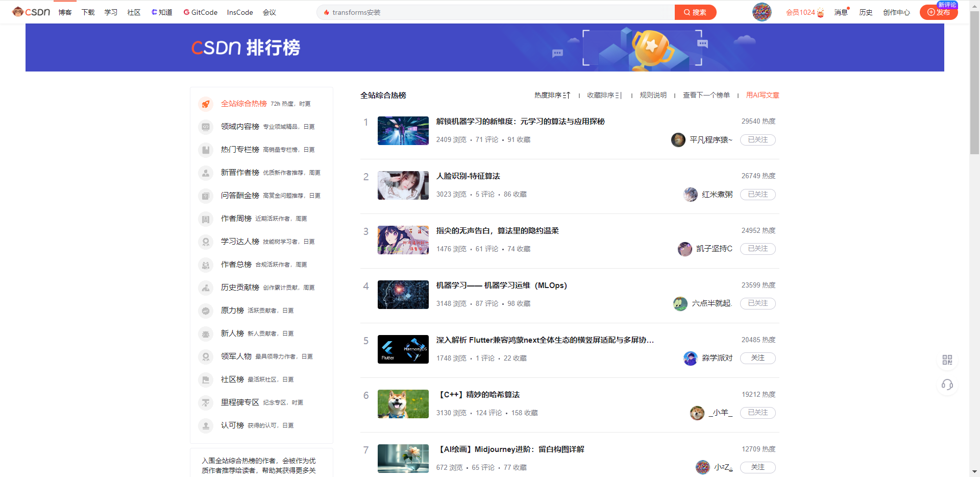Click the 作者总榜 sidebar icon
This screenshot has width=980, height=477.
point(206,265)
